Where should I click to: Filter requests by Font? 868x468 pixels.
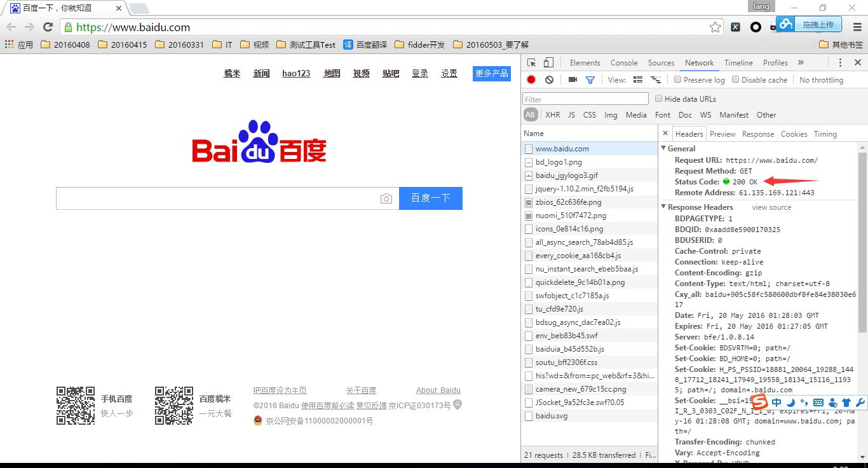pos(663,115)
